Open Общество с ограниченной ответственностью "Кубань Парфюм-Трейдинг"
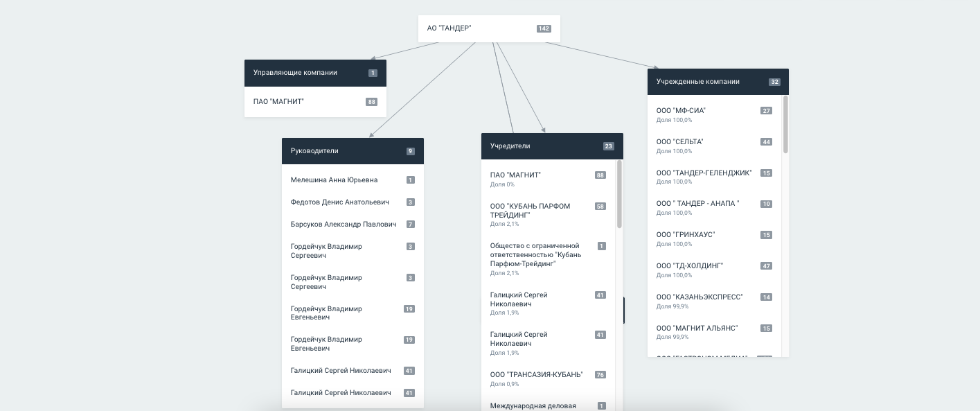 (x=535, y=254)
